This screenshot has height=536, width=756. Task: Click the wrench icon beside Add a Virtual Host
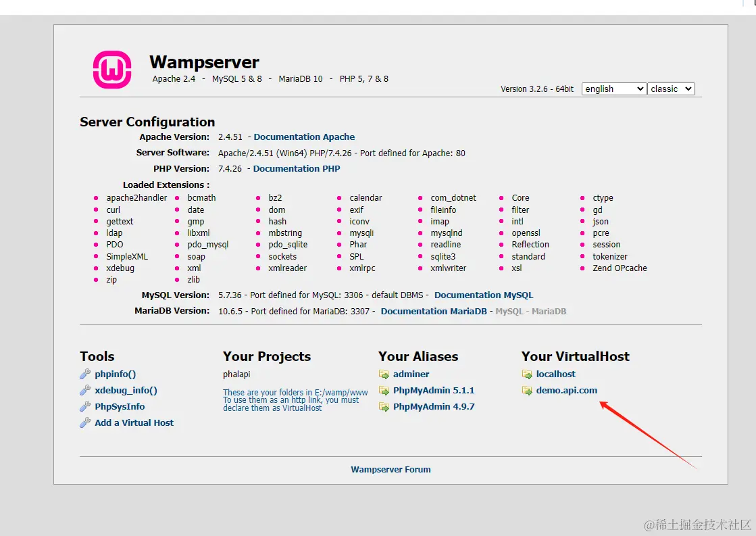pyautogui.click(x=85, y=422)
